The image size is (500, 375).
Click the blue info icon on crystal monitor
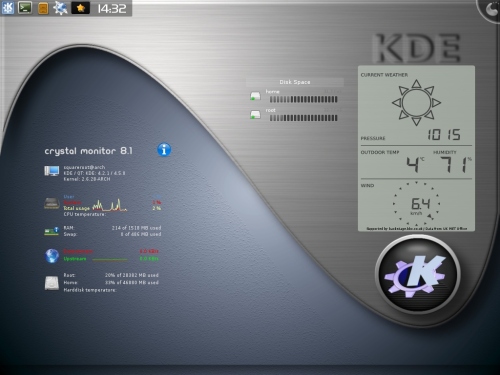coord(164,150)
